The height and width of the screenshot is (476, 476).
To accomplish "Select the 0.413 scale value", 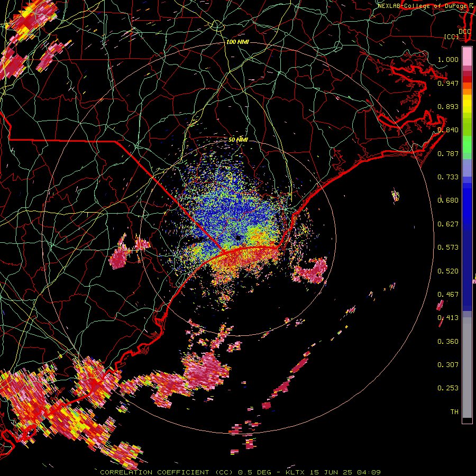I will coord(448,317).
